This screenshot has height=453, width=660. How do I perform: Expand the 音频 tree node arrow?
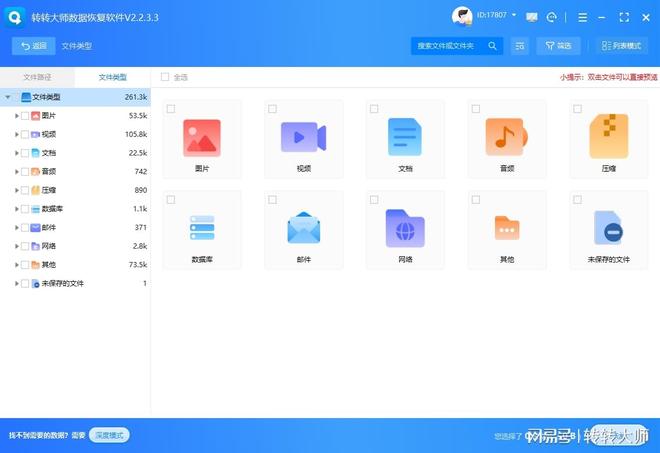click(x=16, y=171)
